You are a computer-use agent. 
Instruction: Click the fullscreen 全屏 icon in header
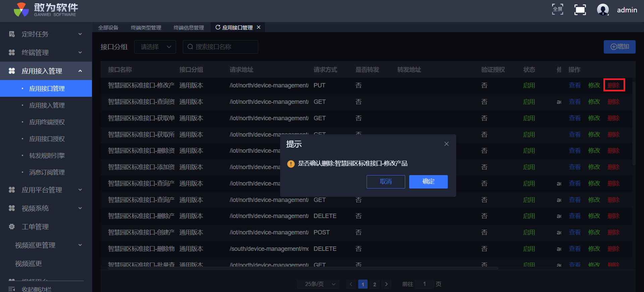click(557, 9)
